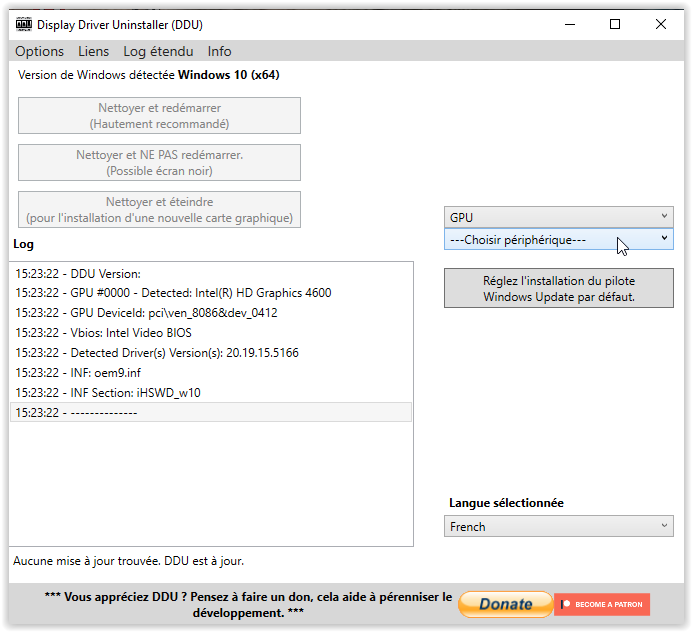Screen dimensions: 692x632
Task: Maximize the DDU window
Action: pyautogui.click(x=615, y=24)
